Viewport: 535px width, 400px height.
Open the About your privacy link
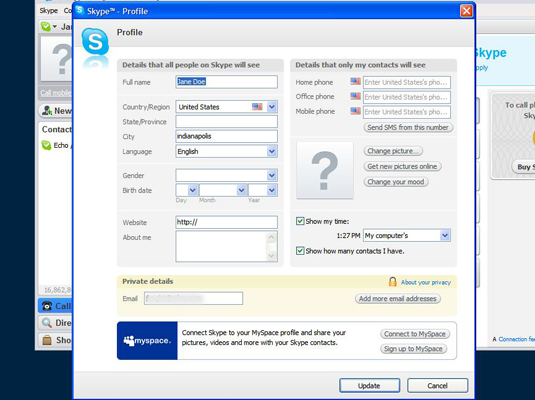point(426,282)
